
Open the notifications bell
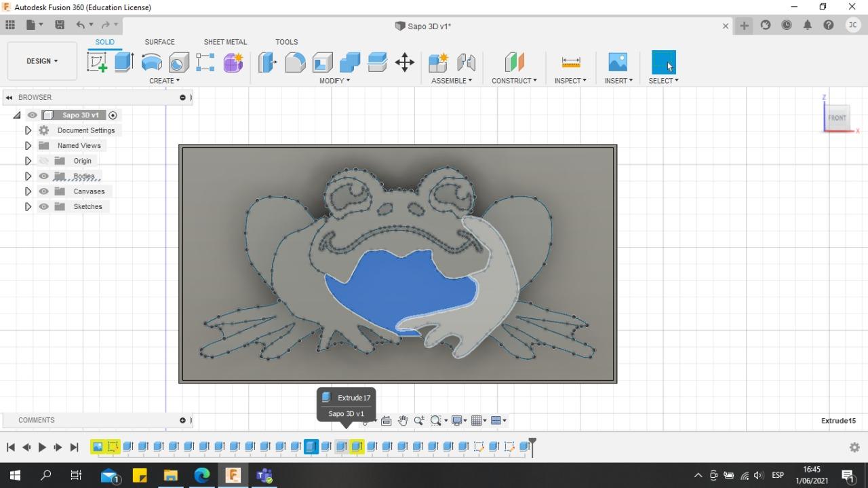808,25
